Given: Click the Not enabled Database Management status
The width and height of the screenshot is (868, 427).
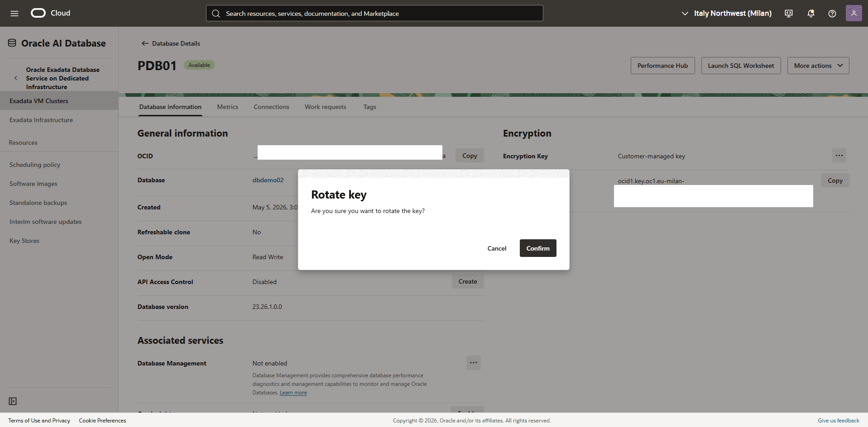Looking at the screenshot, I should tap(269, 363).
